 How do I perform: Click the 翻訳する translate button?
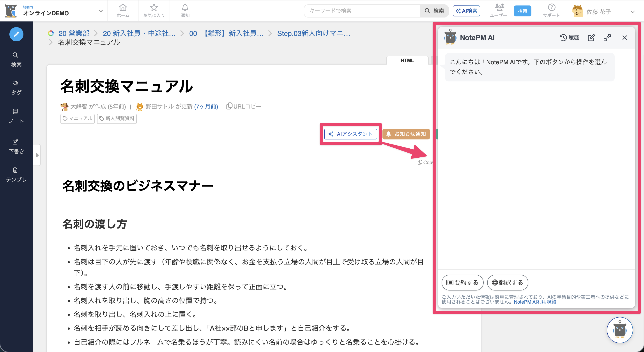click(508, 283)
